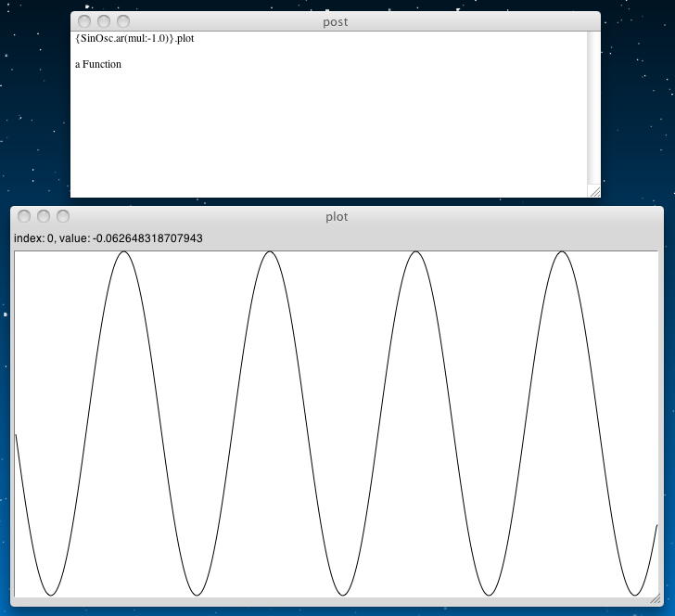Zoom the plot window
675x616 pixels.
coord(63,216)
